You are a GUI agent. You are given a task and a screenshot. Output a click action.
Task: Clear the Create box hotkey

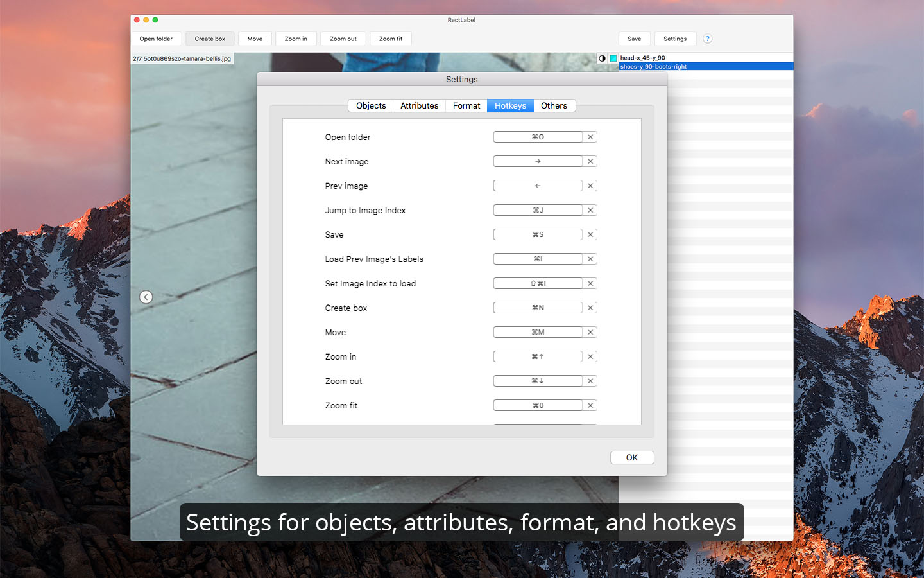[x=590, y=307]
